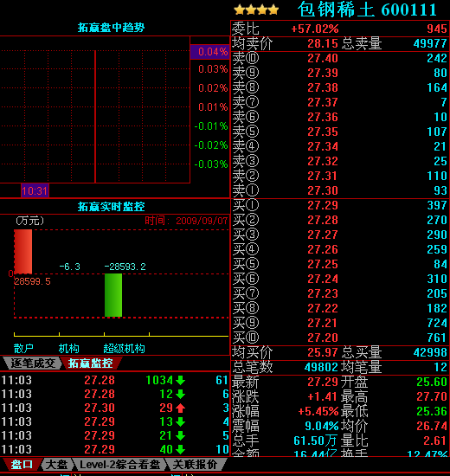Screen dimensions: 450x476
Task: Click the 买① bid level label
Action: coord(246,205)
